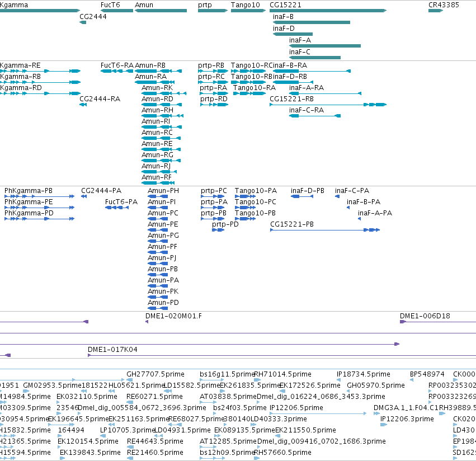The height and width of the screenshot is (461, 476).
Task: Click the CG2444 gene label
Action: tap(93, 17)
